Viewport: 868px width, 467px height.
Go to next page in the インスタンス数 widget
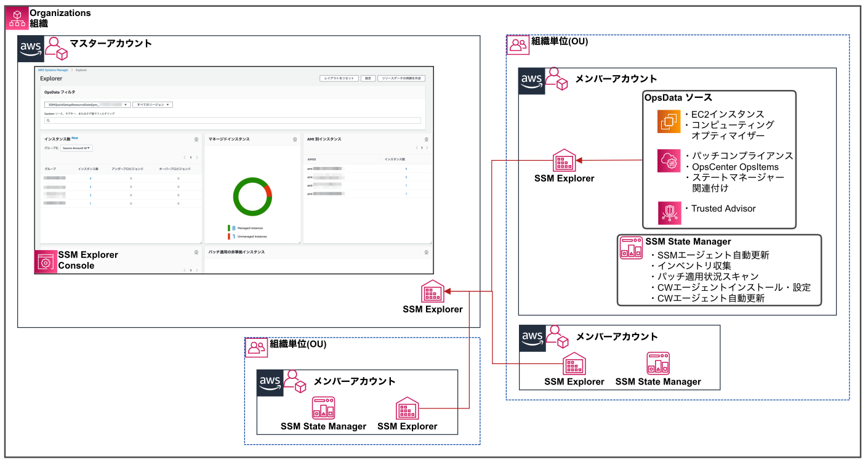197,158
